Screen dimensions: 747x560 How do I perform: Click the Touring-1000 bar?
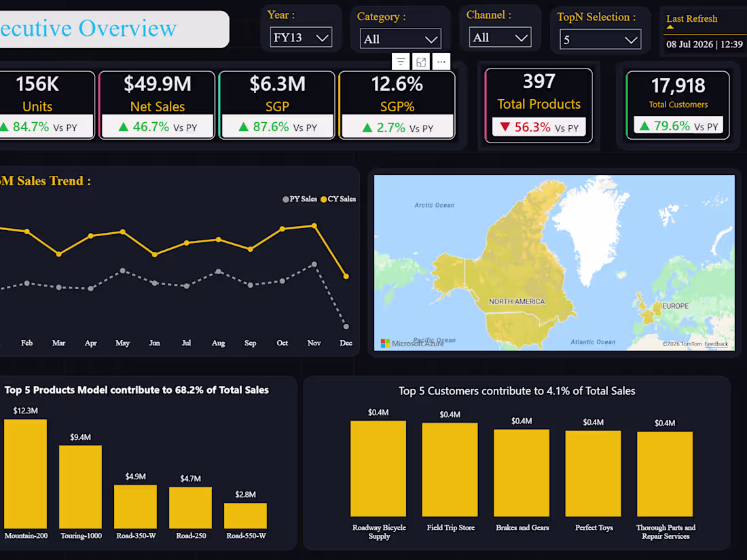point(81,487)
